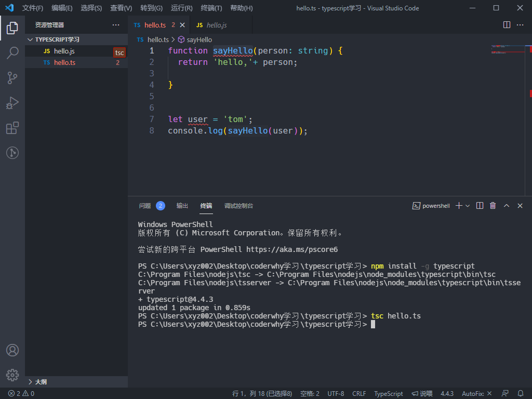Open the errors and warnings status item
Screen dimensions: 532x399
tap(21, 394)
